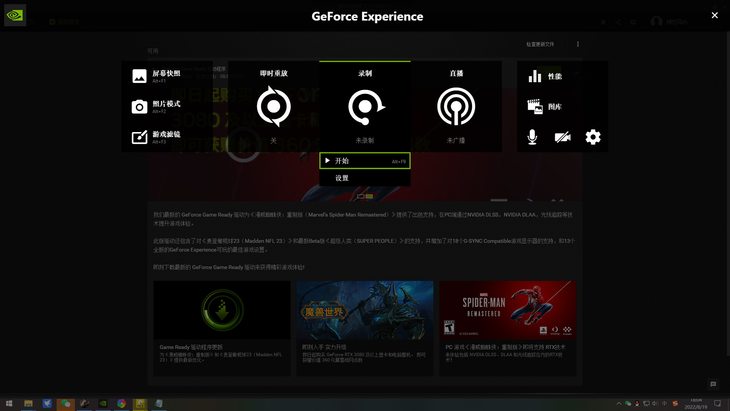Take a screenshot with the 屏幕快照 icon

click(139, 76)
